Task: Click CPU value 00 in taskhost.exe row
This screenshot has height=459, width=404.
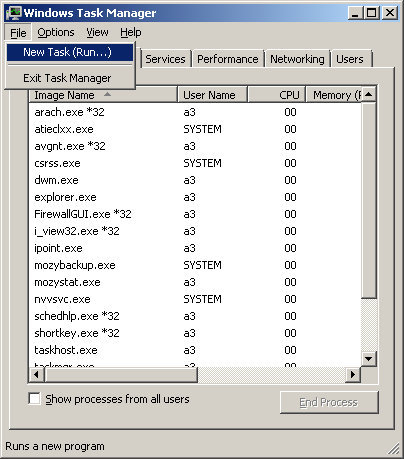Action: (290, 350)
